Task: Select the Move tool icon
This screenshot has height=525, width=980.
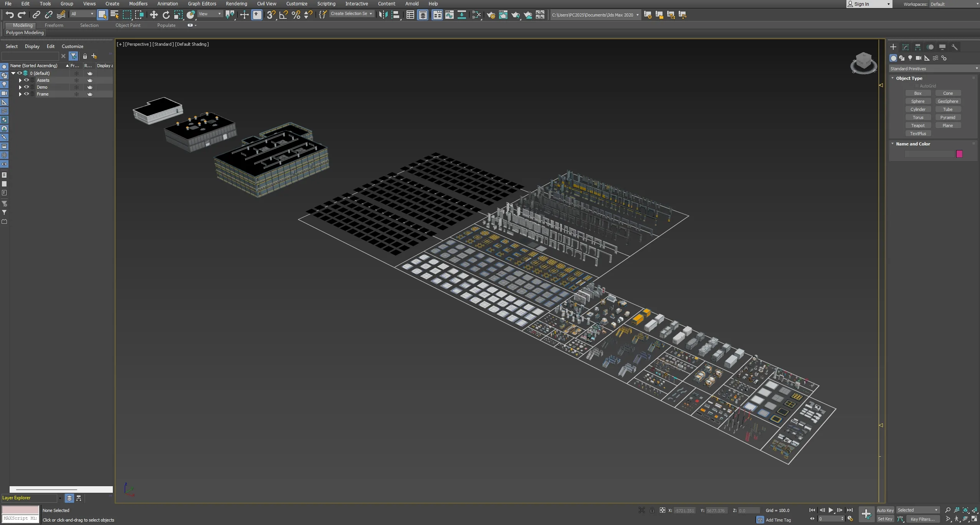Action: [154, 15]
